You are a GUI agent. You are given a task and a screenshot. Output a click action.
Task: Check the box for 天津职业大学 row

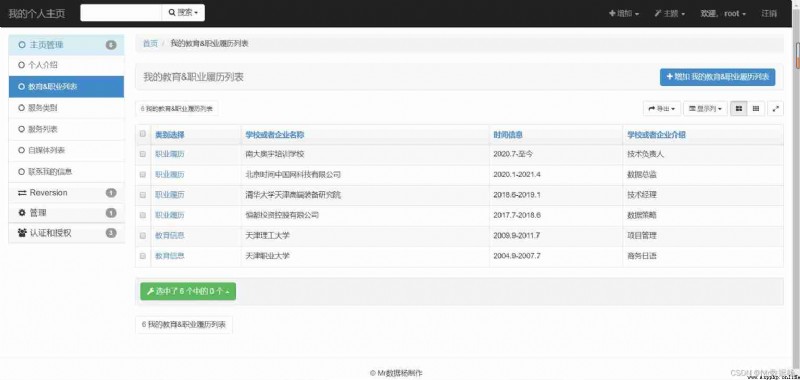pyautogui.click(x=143, y=256)
